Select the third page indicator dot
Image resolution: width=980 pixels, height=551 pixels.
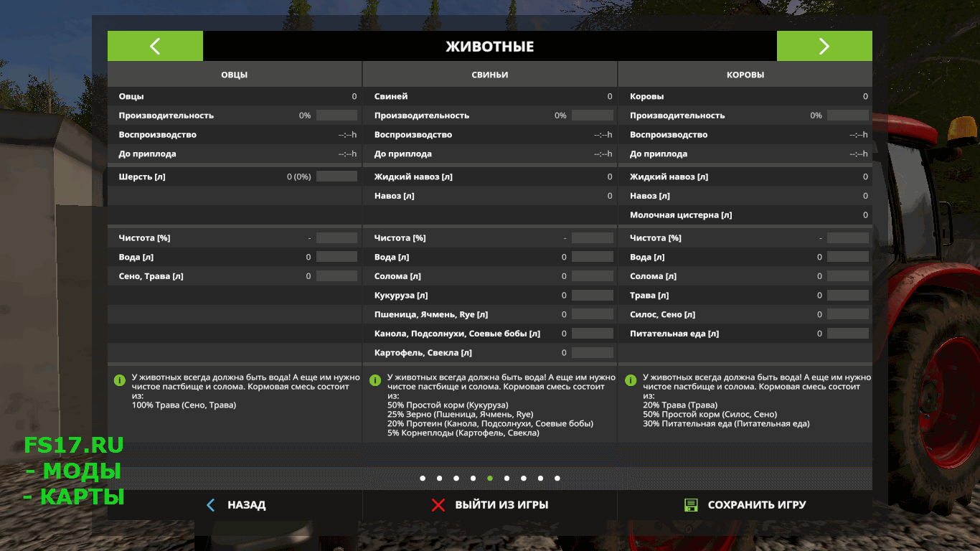point(456,478)
